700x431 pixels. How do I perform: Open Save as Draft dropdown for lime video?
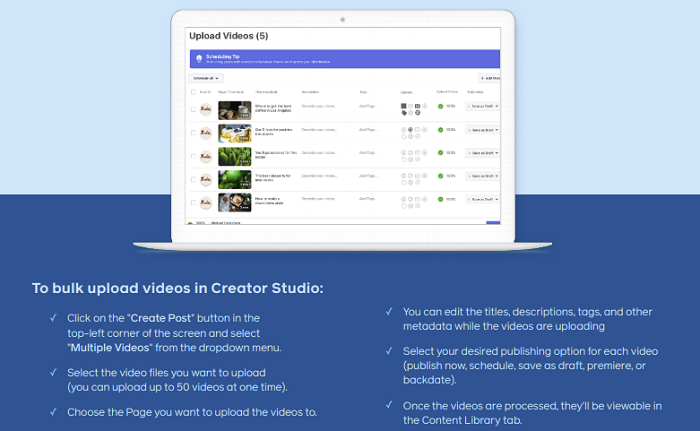point(482,176)
